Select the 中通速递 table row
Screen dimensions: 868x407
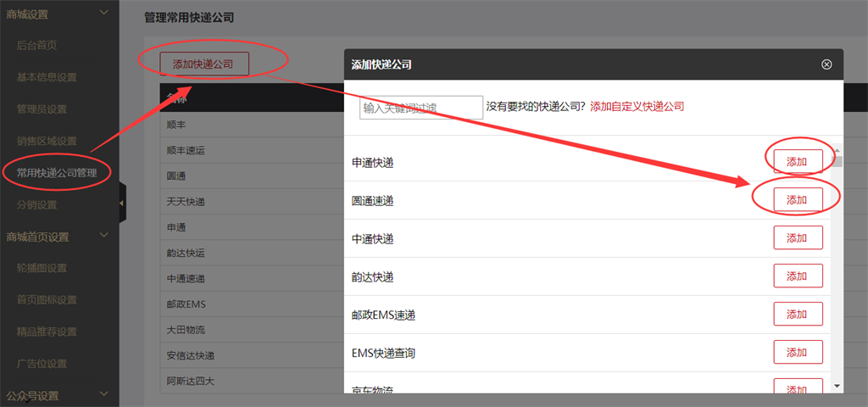[252, 278]
